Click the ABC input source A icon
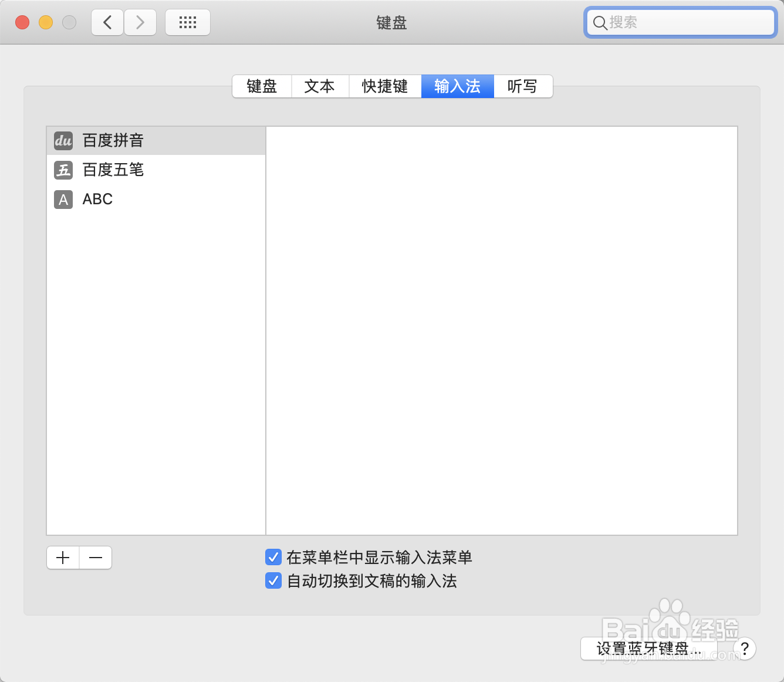The width and height of the screenshot is (784, 682). (63, 200)
